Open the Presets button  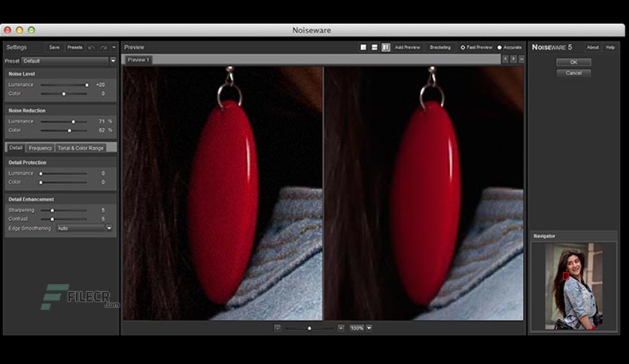point(74,47)
